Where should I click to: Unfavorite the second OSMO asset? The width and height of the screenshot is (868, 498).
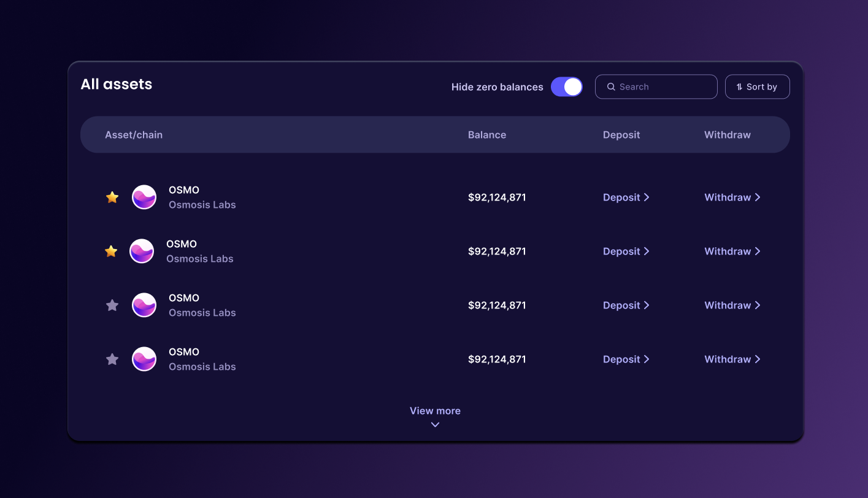111,251
